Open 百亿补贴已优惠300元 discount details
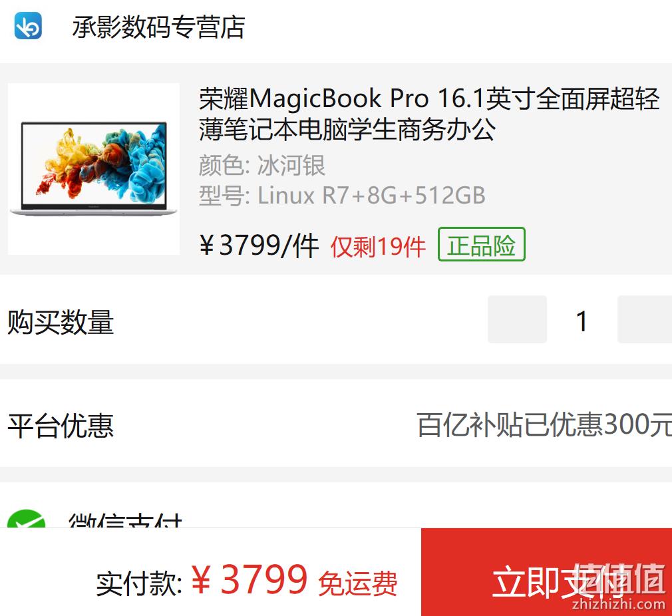The width and height of the screenshot is (672, 616). coord(544,425)
